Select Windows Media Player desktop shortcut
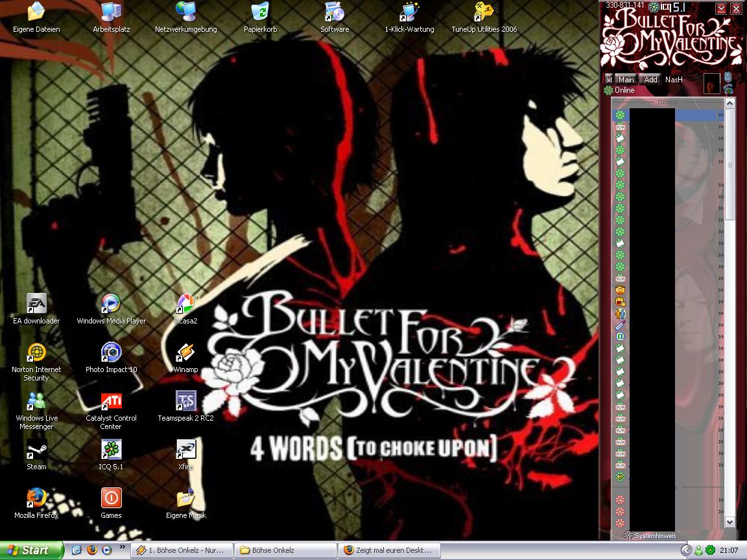Viewport: 747px width, 560px height. [111, 309]
